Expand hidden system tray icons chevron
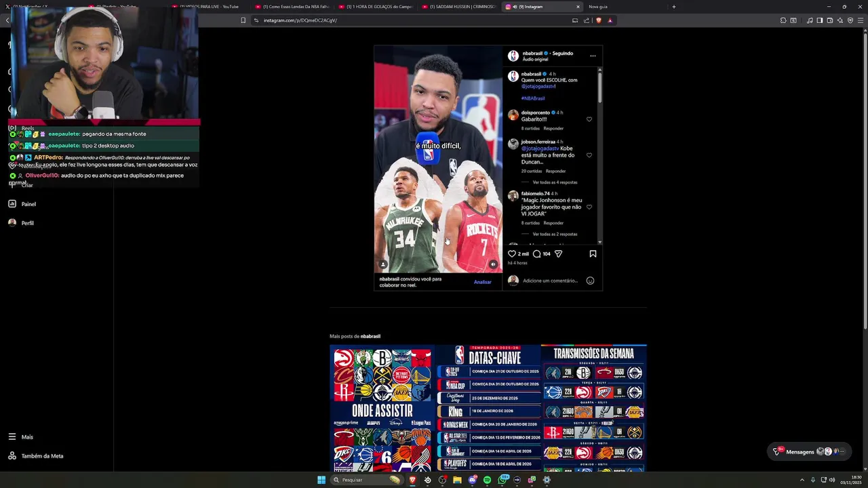868x488 pixels. [x=803, y=480]
